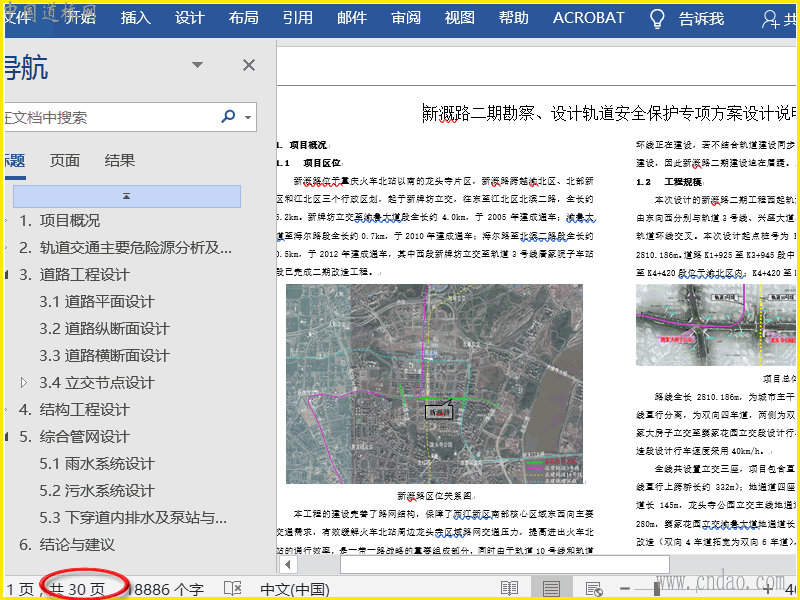Screen dimensions: 800x600
Task: Switch to Web Layout view icon
Action: [x=593, y=589]
